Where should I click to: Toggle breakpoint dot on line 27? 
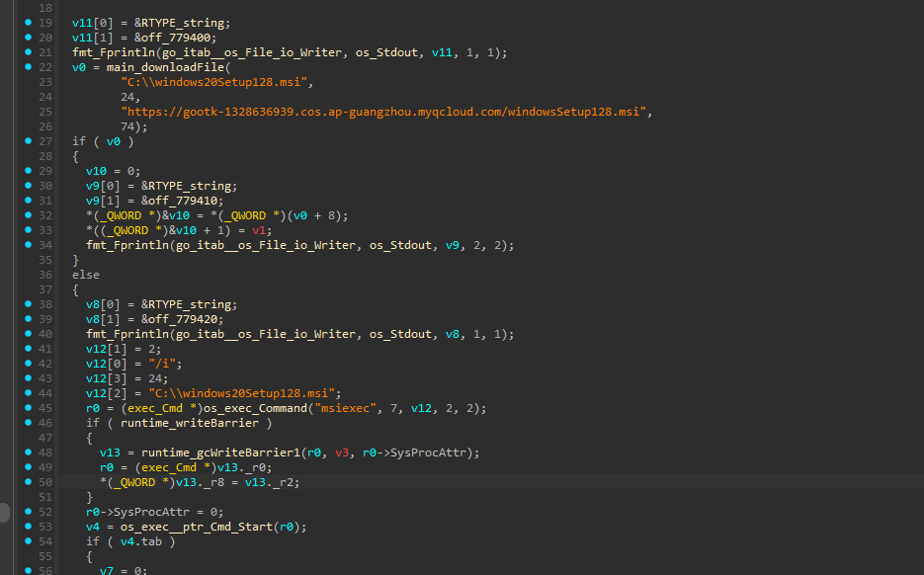28,141
